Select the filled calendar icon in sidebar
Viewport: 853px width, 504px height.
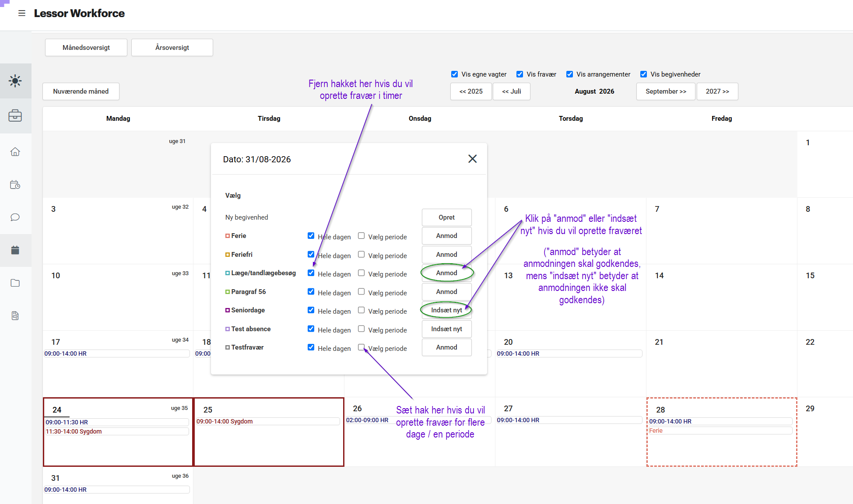tap(15, 250)
